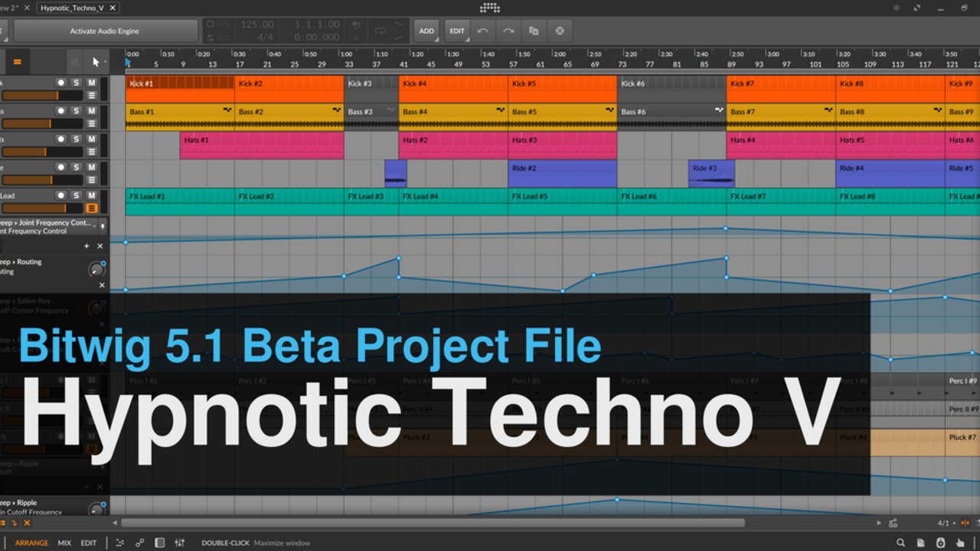
Task: Close the Hypnotic_Techno_V project tab
Action: 113,8
